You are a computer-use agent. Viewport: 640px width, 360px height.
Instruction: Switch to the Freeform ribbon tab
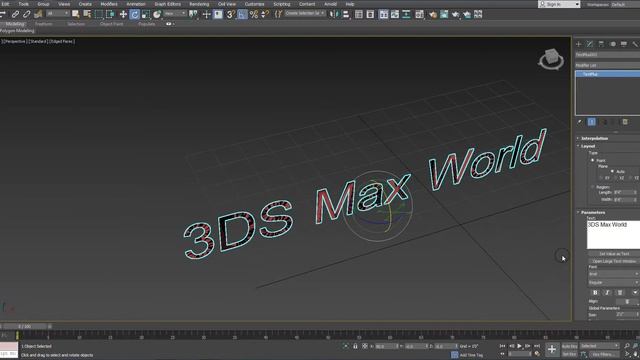(x=44, y=24)
